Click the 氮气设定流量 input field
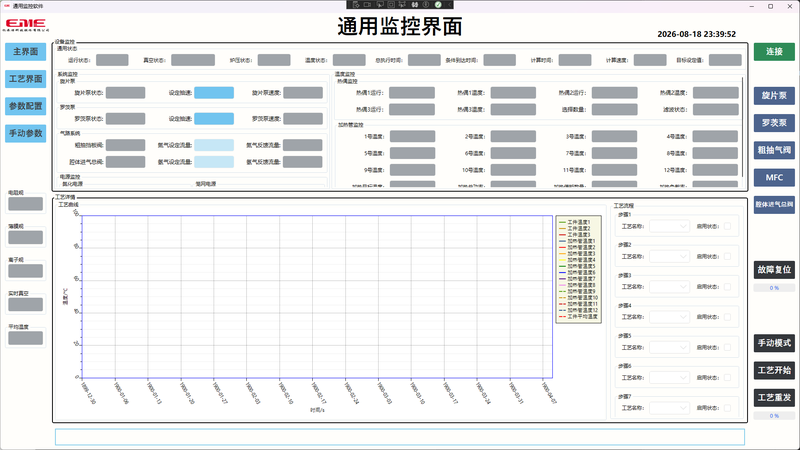The height and width of the screenshot is (450, 800). (x=214, y=145)
